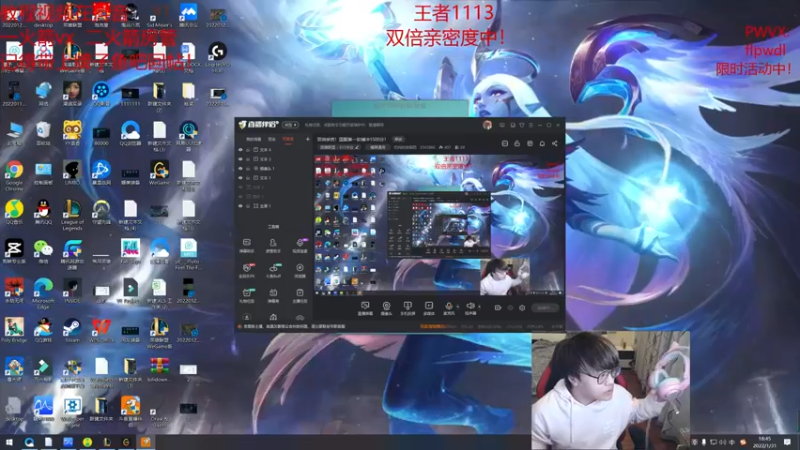Viewport: 800px width, 450px height.
Task: Open speaker options dropdown arrow
Action: 479,306
